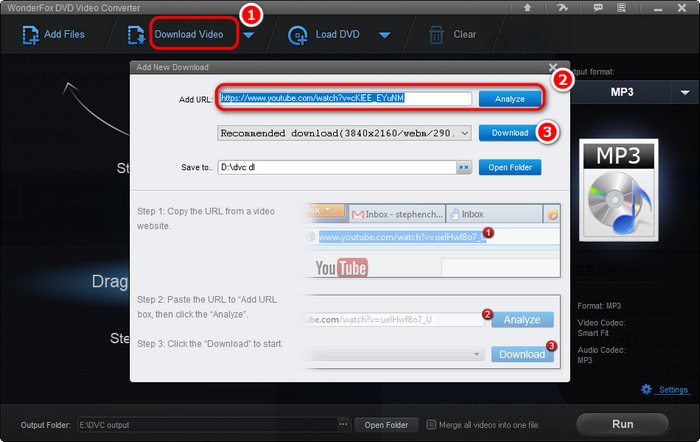700x442 pixels.
Task: Select the MP3 output format label
Action: [622, 92]
